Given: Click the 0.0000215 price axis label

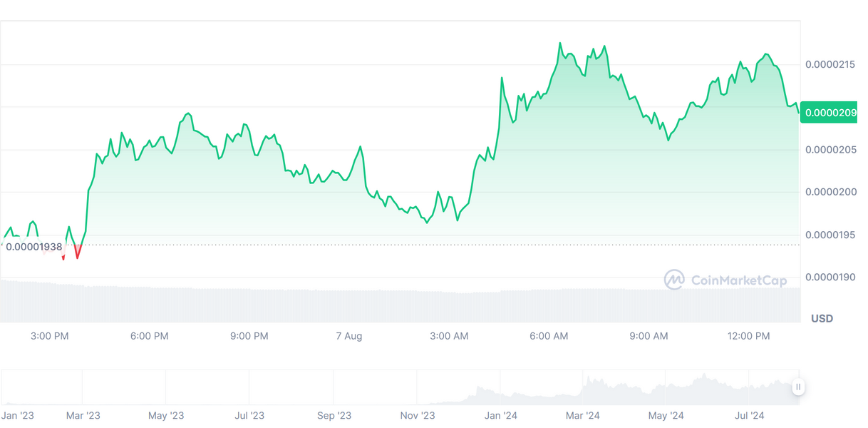Looking at the screenshot, I should (830, 65).
